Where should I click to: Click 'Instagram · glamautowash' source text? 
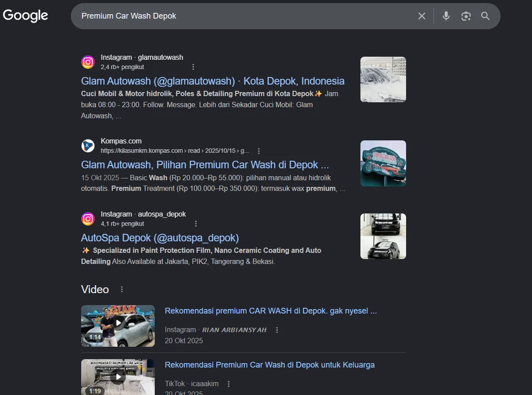(x=142, y=57)
